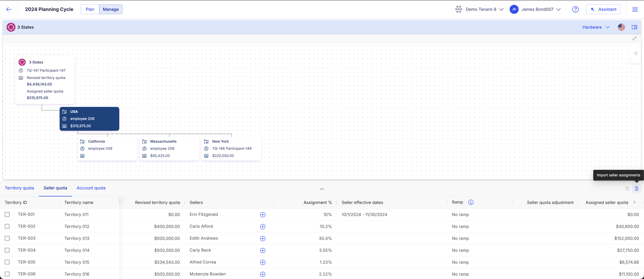Check the TER-006 row checkbox

tap(7, 274)
